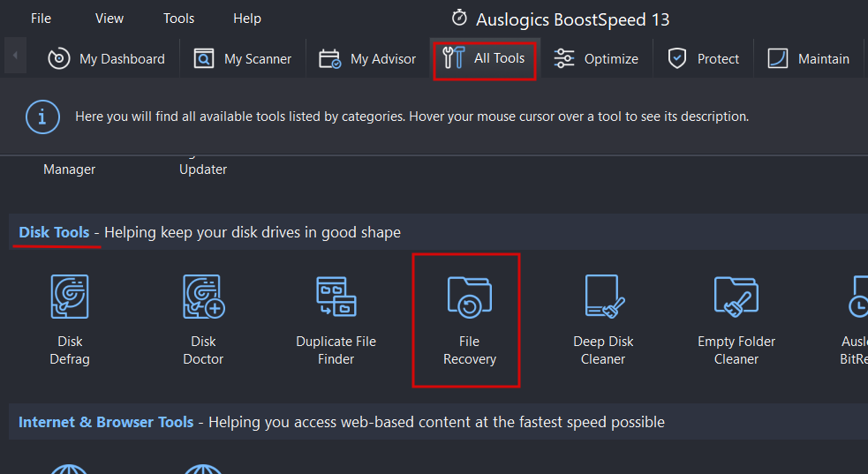Switch to the Optimize tab

click(x=596, y=58)
